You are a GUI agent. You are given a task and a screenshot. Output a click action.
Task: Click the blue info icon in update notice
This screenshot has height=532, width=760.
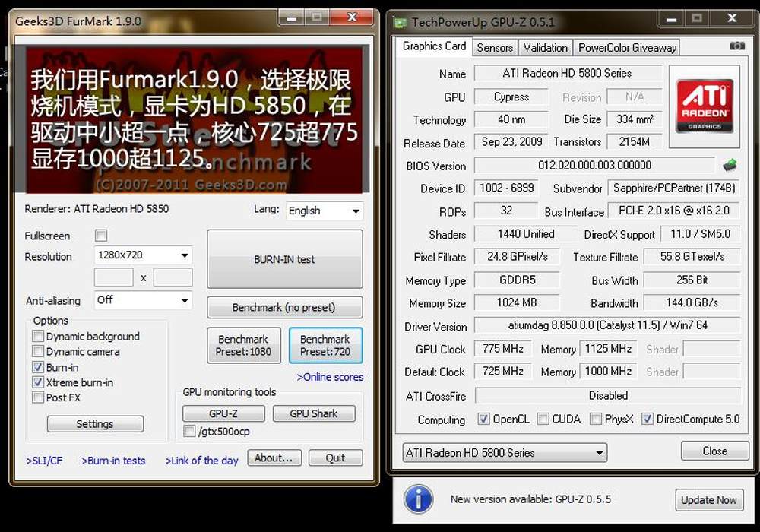click(418, 499)
